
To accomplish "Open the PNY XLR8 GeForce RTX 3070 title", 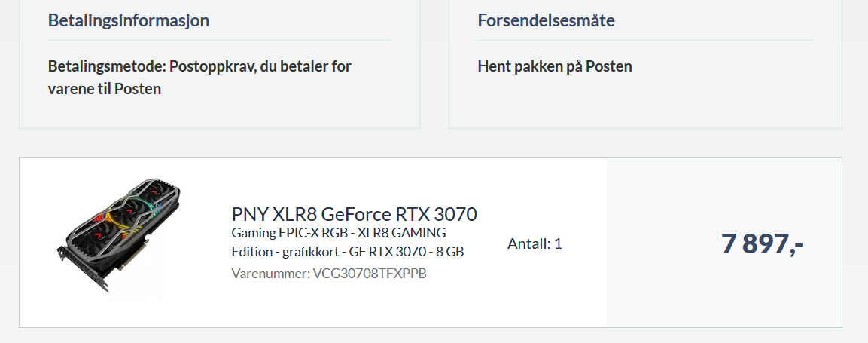I will click(355, 214).
